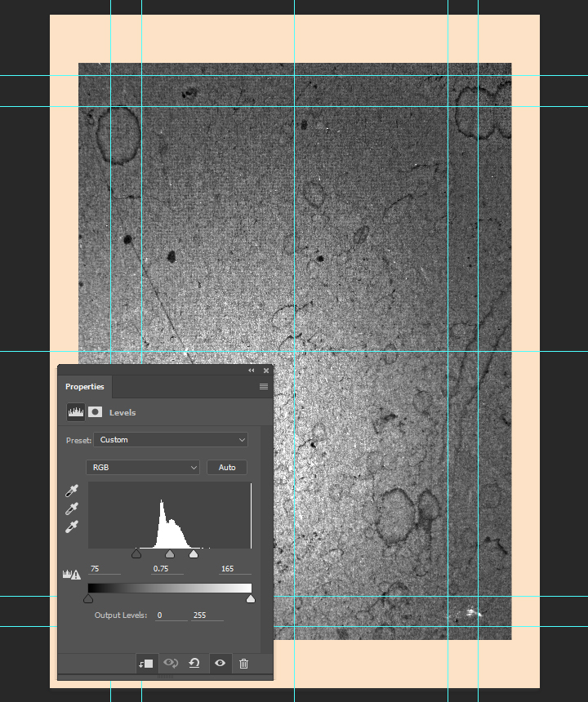Click the "Preset:" label
This screenshot has height=702, width=588.
point(79,440)
